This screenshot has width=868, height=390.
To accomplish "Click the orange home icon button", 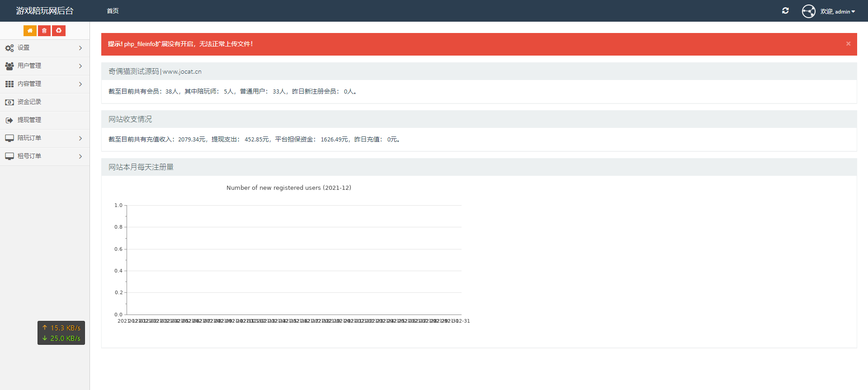I will pos(30,31).
